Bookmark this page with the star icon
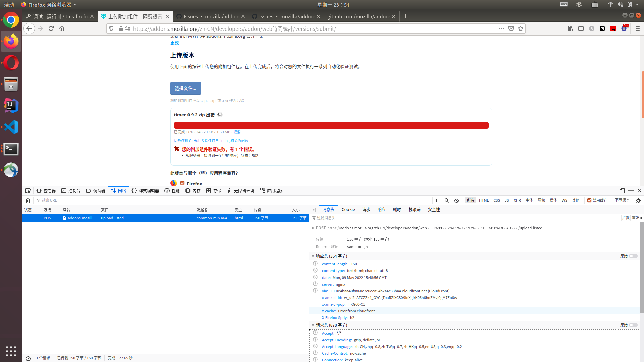Viewport: 644px width, 362px height. pyautogui.click(x=521, y=28)
